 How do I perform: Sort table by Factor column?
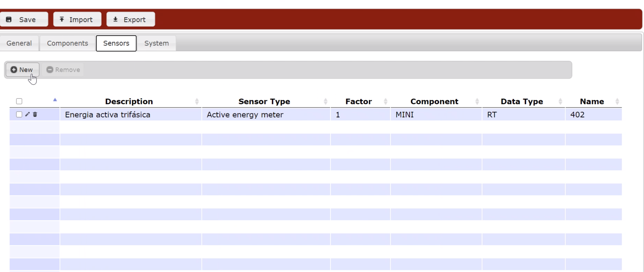(360, 102)
